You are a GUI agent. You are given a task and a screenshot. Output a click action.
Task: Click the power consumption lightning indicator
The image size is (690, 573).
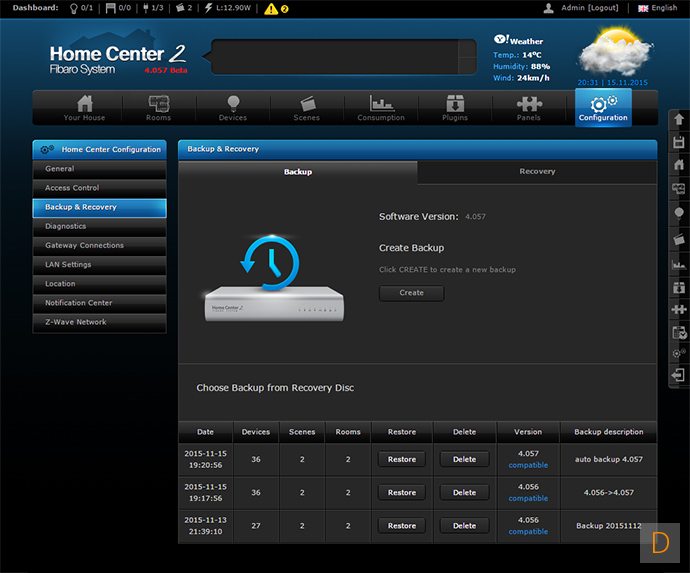tap(228, 8)
